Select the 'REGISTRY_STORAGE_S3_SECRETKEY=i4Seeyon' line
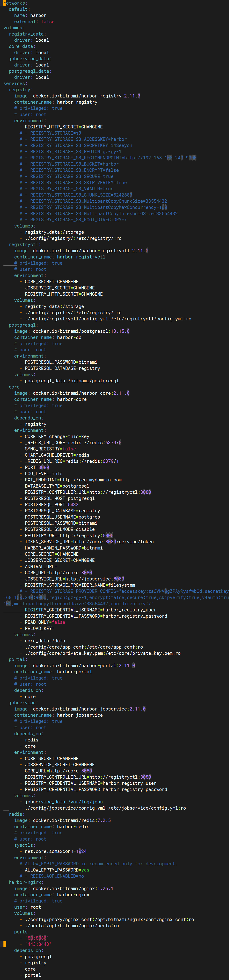This screenshot has height=980, width=229. click(76, 145)
